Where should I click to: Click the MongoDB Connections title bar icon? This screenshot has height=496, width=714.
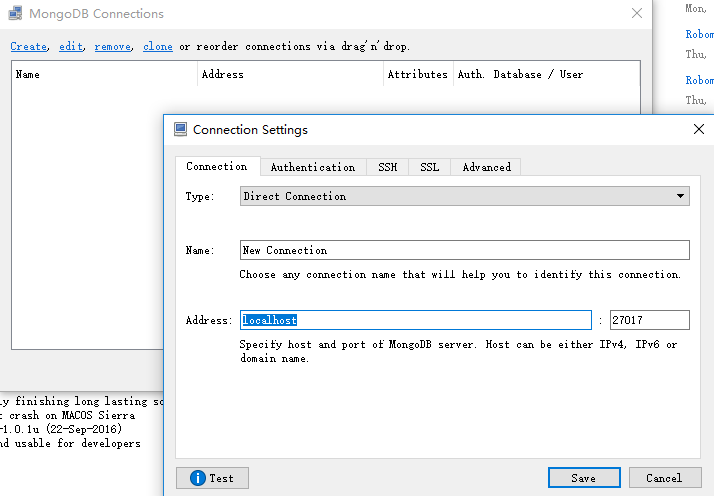(x=15, y=13)
